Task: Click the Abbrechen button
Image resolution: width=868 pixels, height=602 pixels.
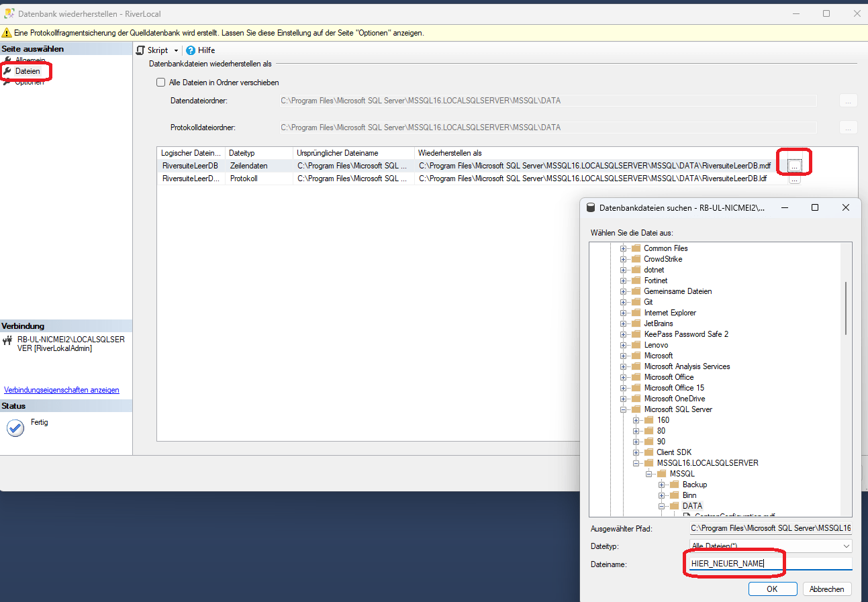Action: pyautogui.click(x=827, y=589)
